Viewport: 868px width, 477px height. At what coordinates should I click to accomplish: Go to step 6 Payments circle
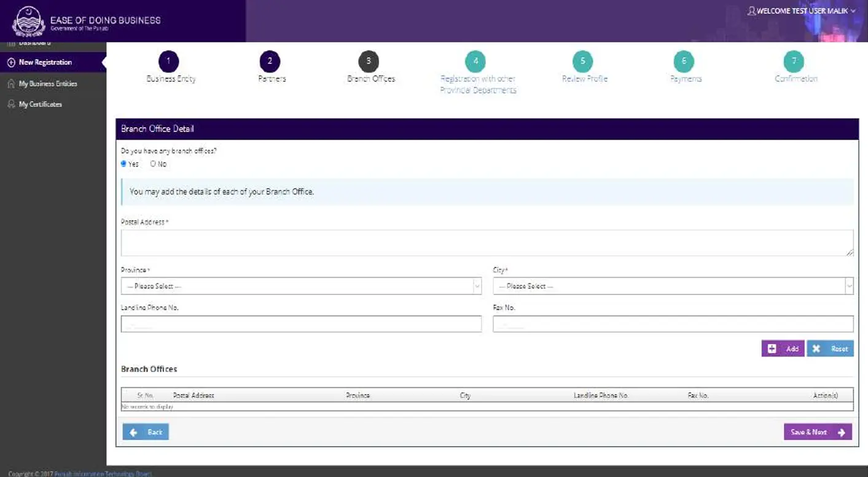pos(684,61)
